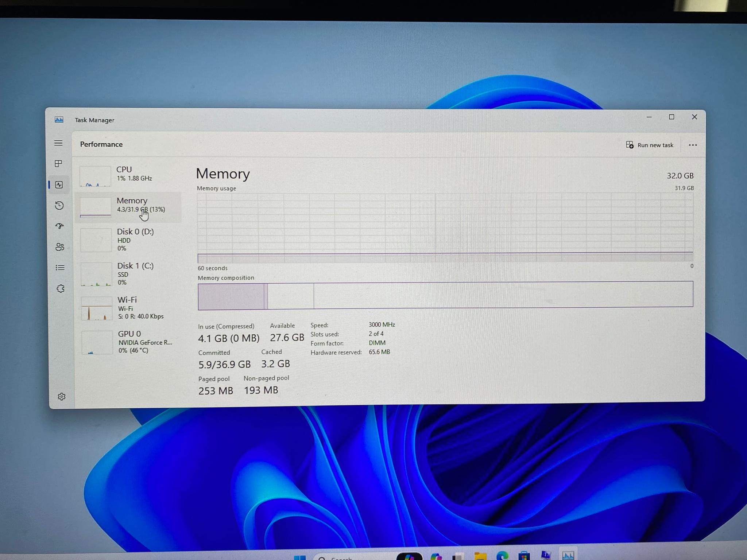Click the 3.2 GB cached value
Viewport: 747px width, 560px height.
click(275, 363)
